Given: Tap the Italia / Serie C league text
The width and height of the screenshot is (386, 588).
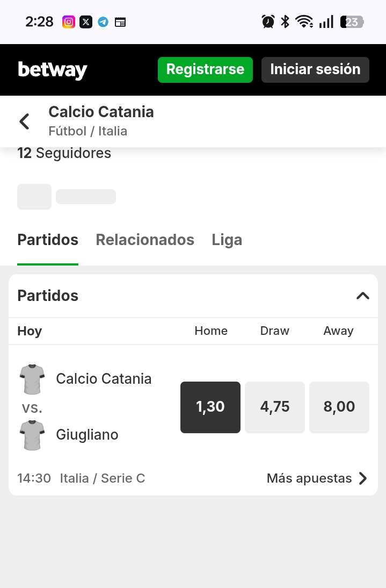Looking at the screenshot, I should pyautogui.click(x=103, y=478).
